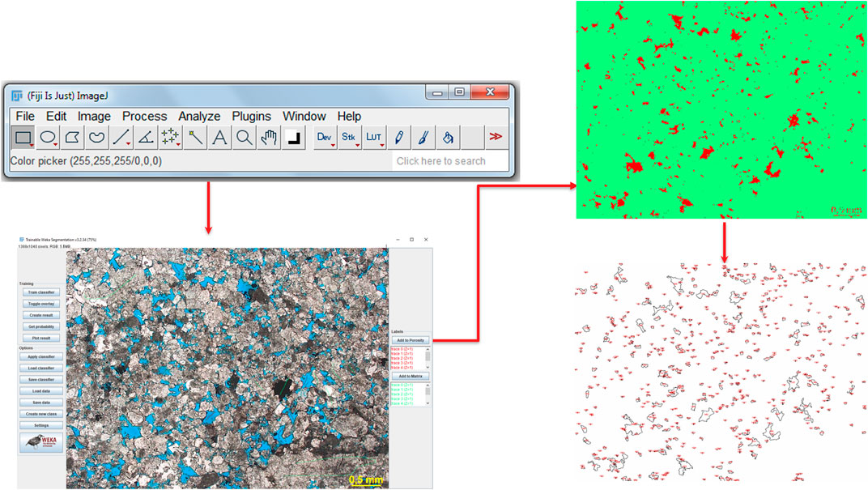Click the Save data button
868x490 pixels.
(41, 403)
